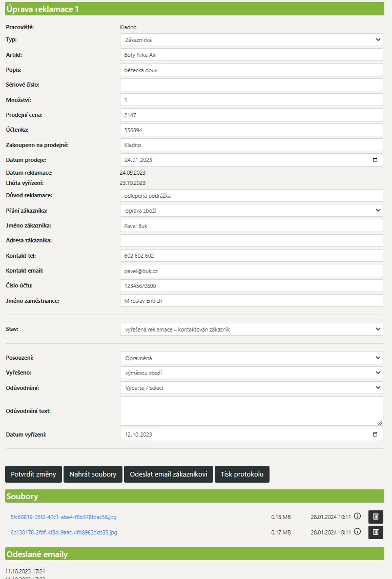Send email via Odeslat email zákazníkovi
The height and width of the screenshot is (579, 392).
tap(168, 474)
